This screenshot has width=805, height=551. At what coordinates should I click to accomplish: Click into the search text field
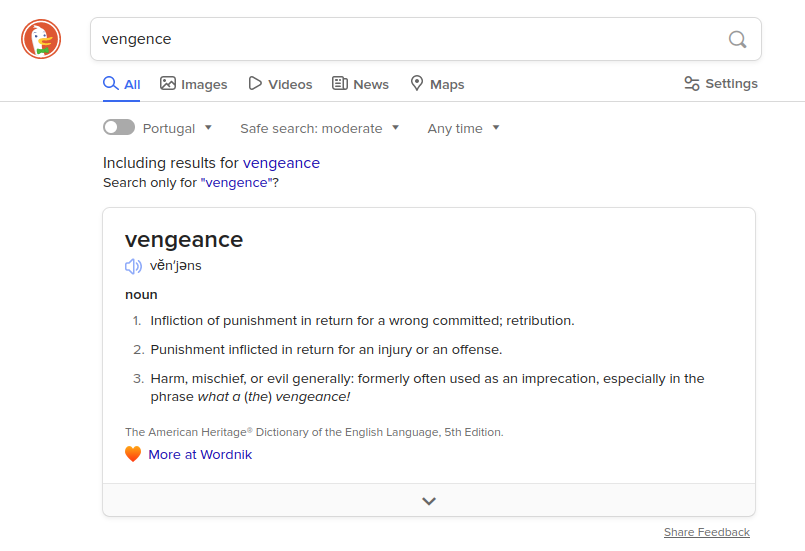400,39
